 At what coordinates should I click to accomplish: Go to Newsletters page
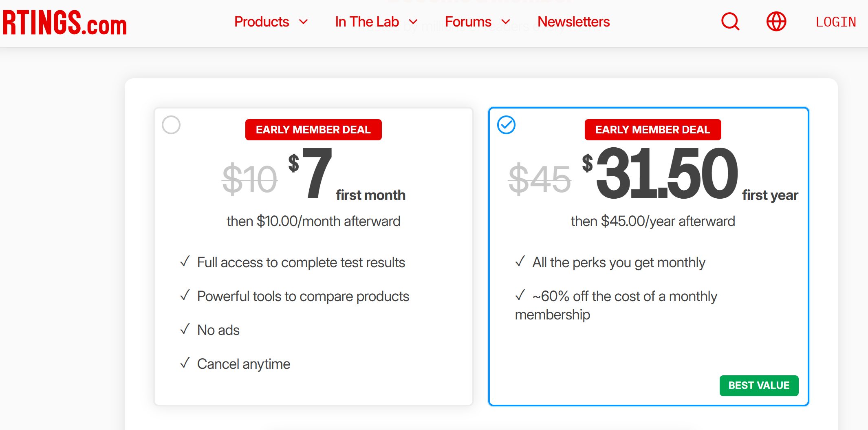pos(573,22)
